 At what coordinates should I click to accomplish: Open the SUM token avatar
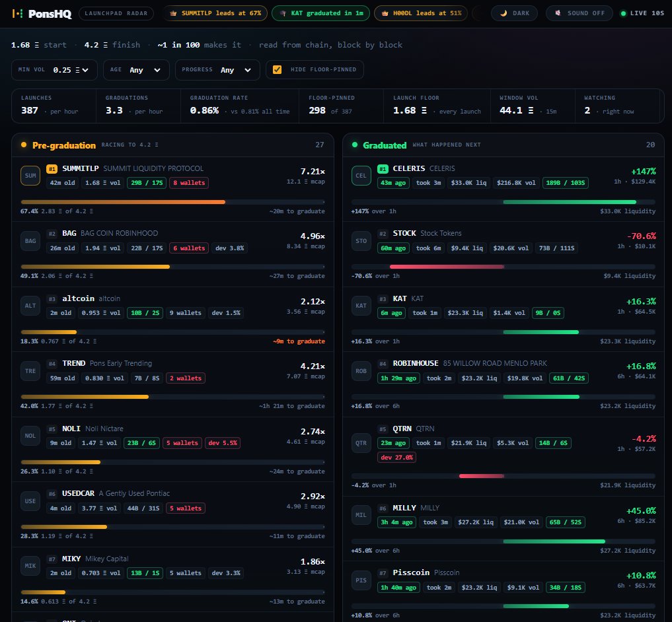[x=30, y=176]
